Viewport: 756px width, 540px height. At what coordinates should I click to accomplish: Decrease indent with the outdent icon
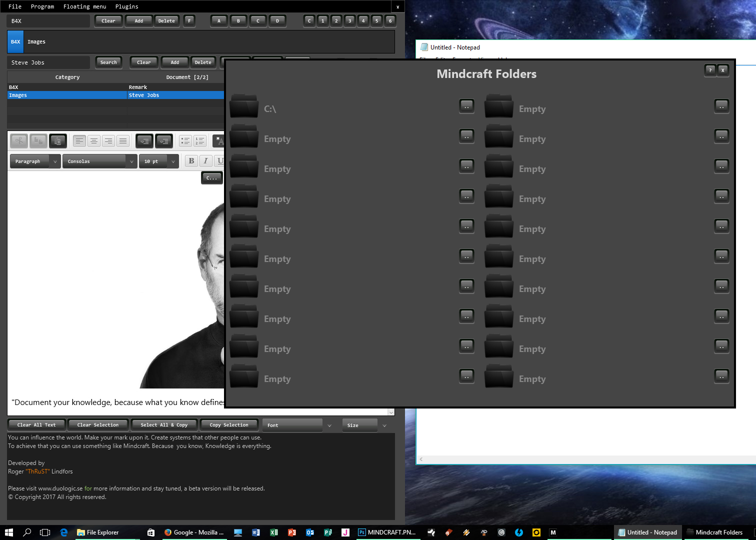(144, 141)
